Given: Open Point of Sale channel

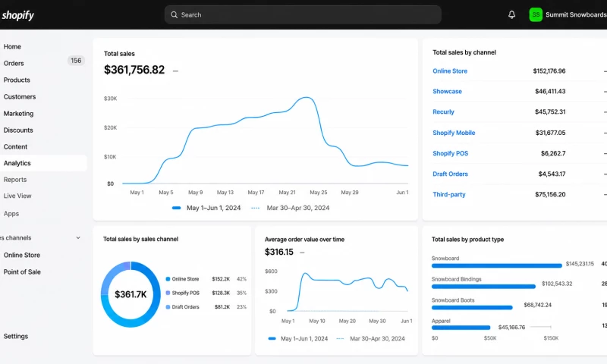Looking at the screenshot, I should click(22, 272).
